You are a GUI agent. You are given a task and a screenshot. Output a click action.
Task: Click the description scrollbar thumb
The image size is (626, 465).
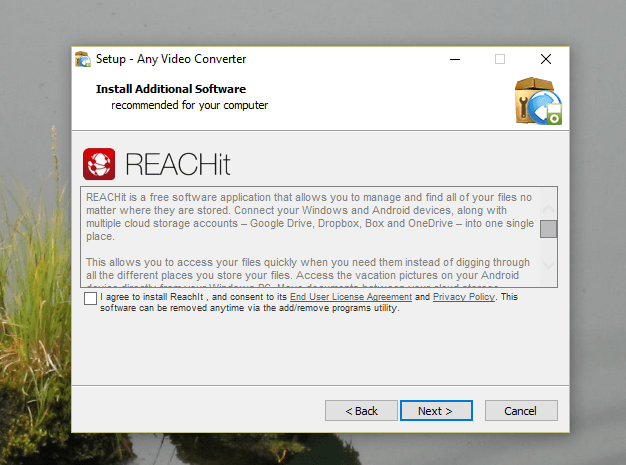(548, 229)
